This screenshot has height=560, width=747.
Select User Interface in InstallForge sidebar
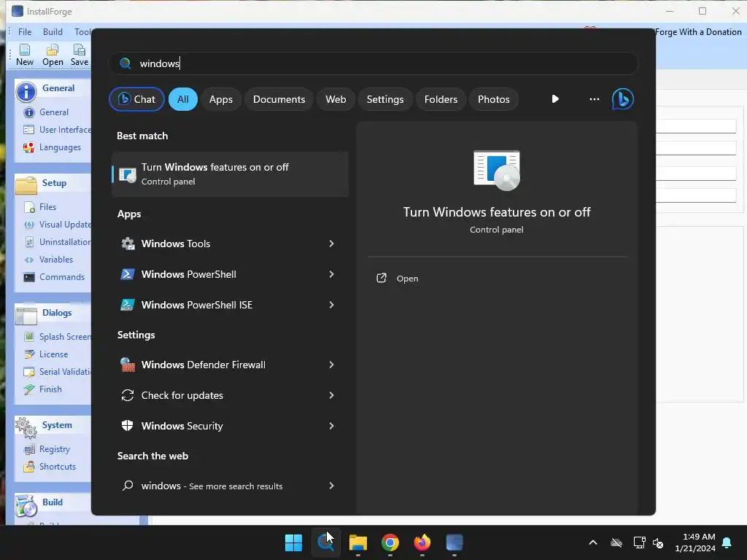[65, 130]
